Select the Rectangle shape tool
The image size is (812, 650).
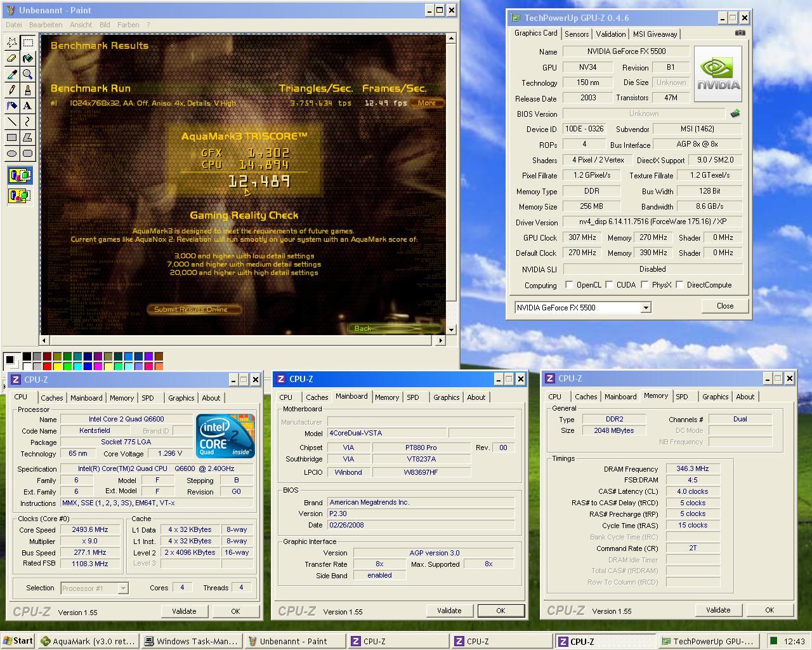click(12, 137)
